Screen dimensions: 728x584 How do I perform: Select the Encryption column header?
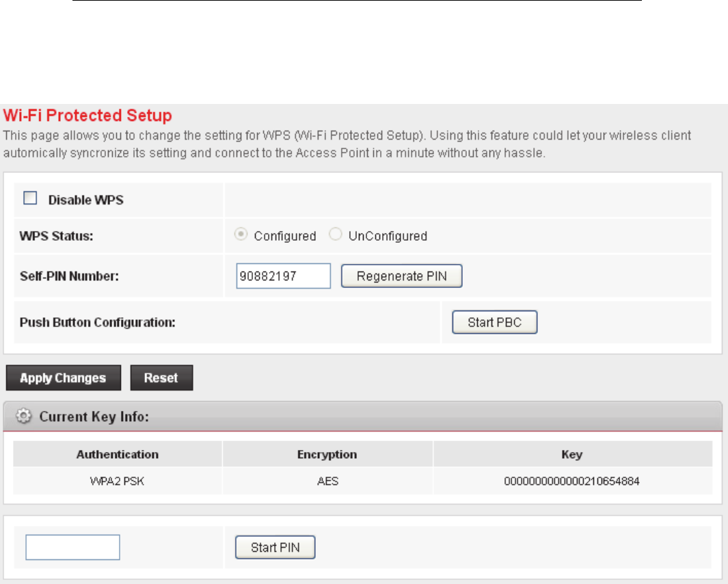coord(327,454)
